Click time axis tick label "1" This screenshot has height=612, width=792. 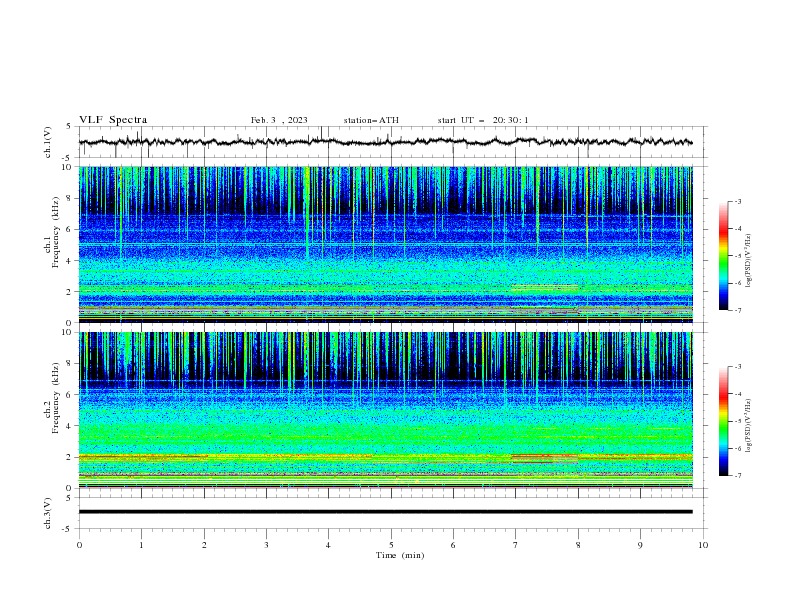pos(141,545)
